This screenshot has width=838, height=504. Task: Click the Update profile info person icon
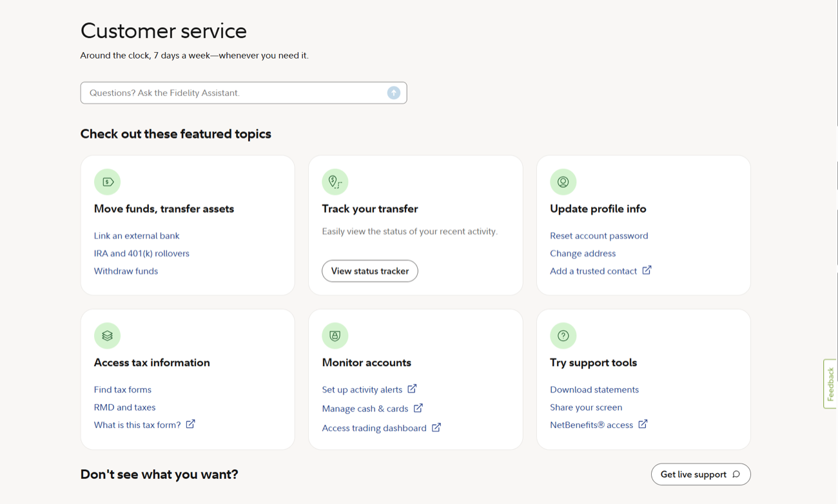(x=563, y=182)
